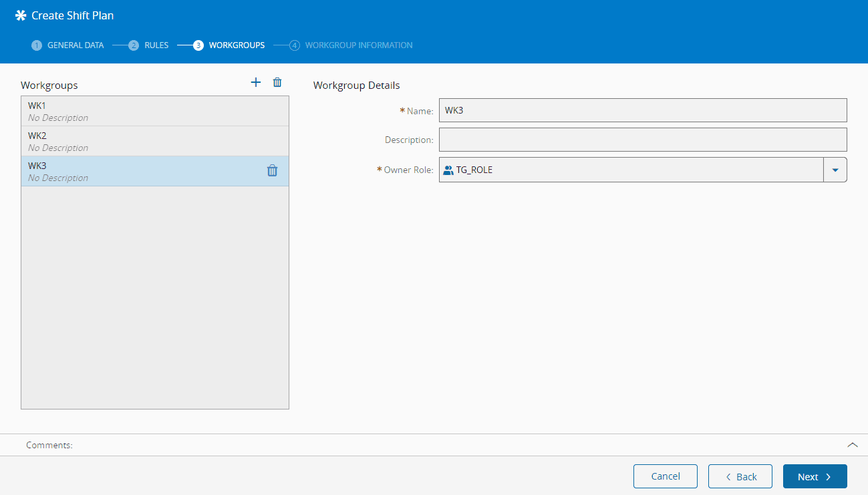The height and width of the screenshot is (495, 868).
Task: Expand the Comments section chevron
Action: [x=852, y=445]
